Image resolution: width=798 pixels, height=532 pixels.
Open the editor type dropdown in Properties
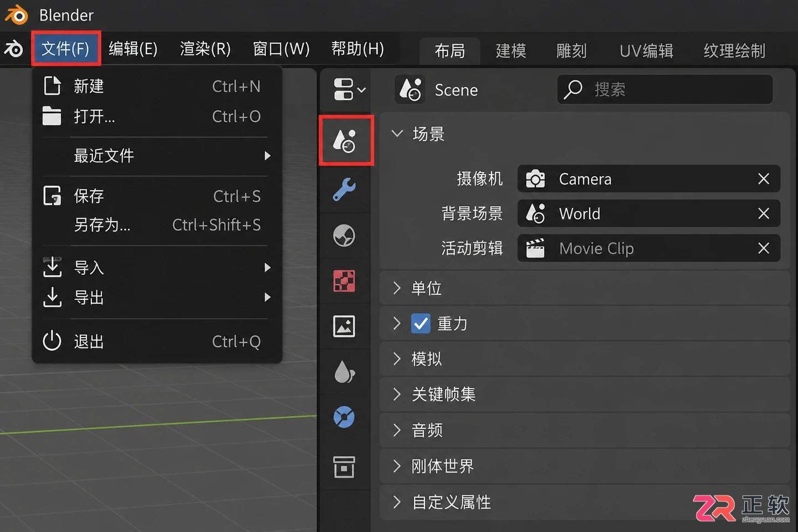tap(349, 89)
